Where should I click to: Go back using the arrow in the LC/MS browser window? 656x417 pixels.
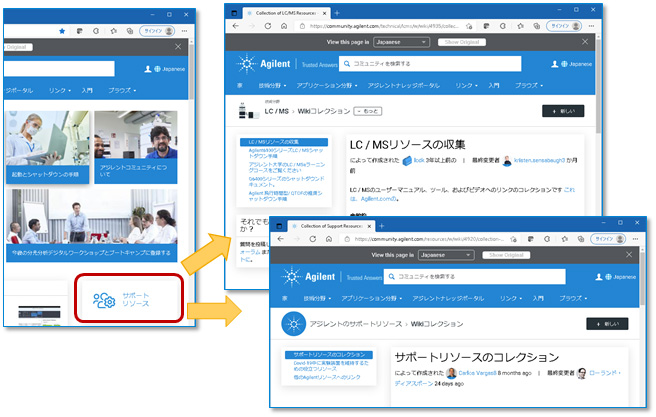point(237,26)
